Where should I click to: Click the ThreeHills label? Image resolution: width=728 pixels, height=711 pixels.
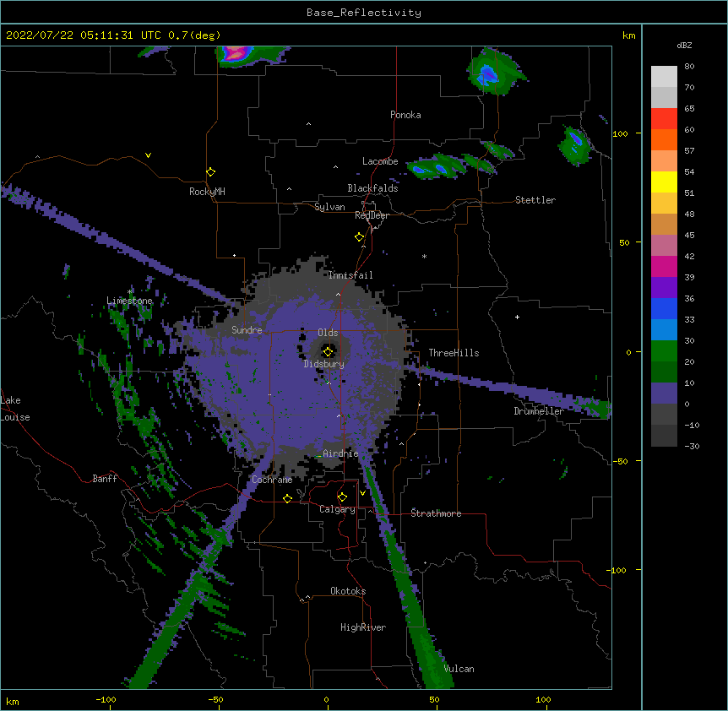pos(454,353)
